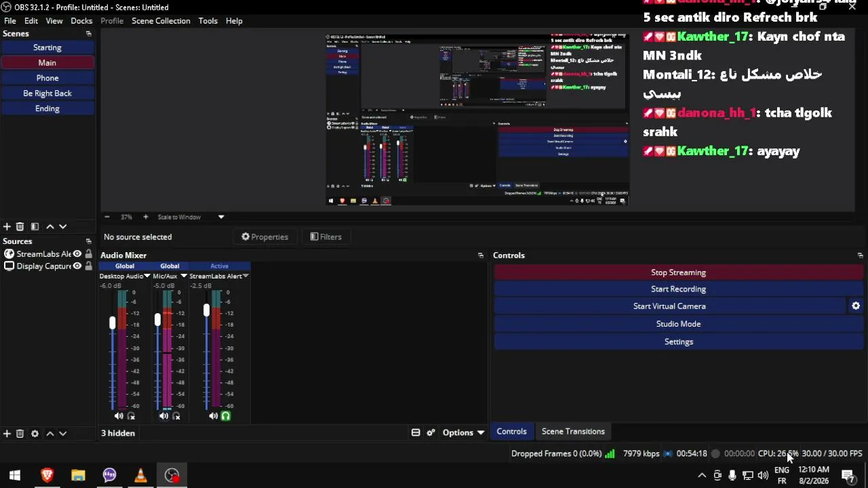Open the Edit menu

[x=31, y=21]
